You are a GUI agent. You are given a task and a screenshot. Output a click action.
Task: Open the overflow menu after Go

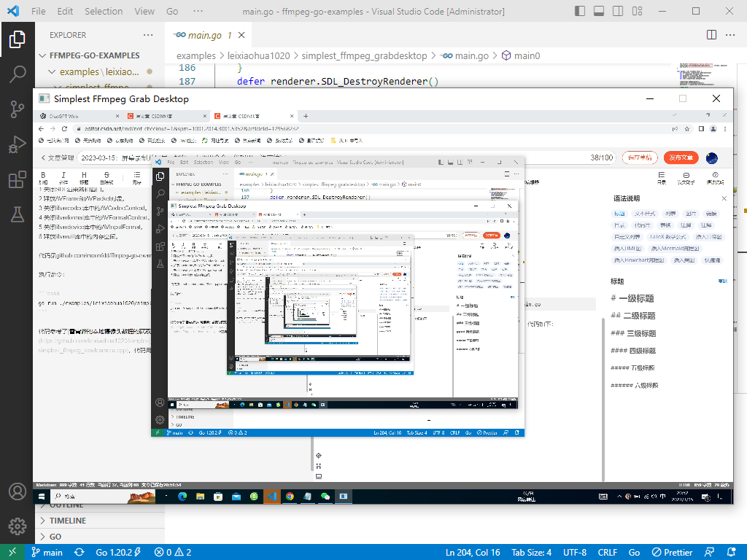click(x=198, y=11)
